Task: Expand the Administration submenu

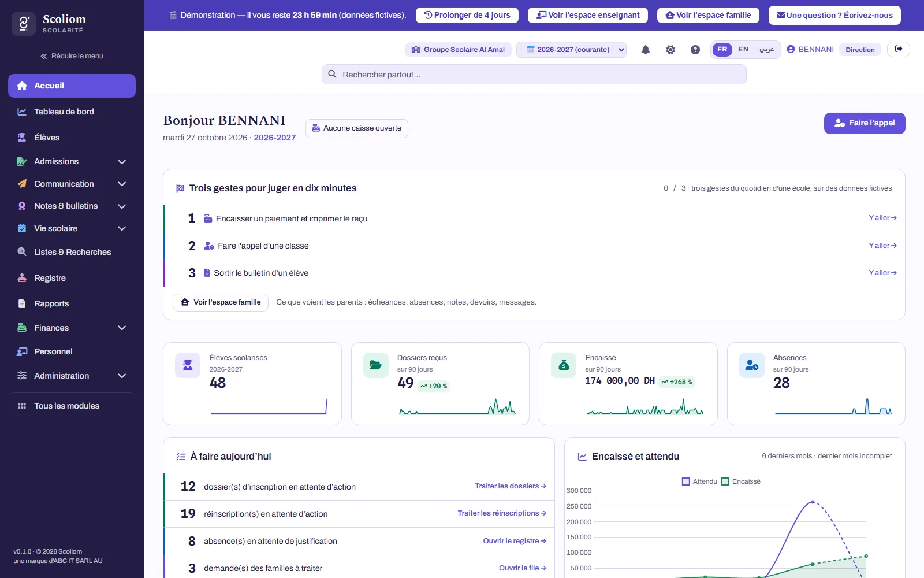Action: [x=122, y=376]
